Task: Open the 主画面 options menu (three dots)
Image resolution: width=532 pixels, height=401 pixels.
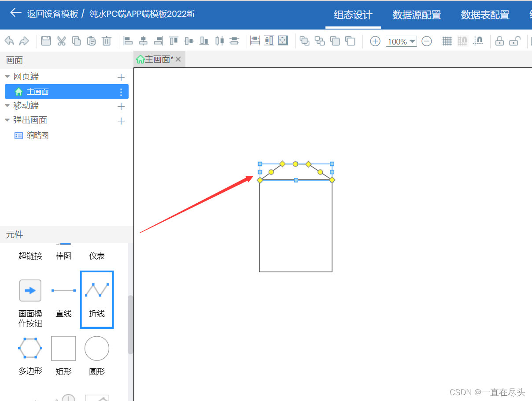Action: [121, 91]
